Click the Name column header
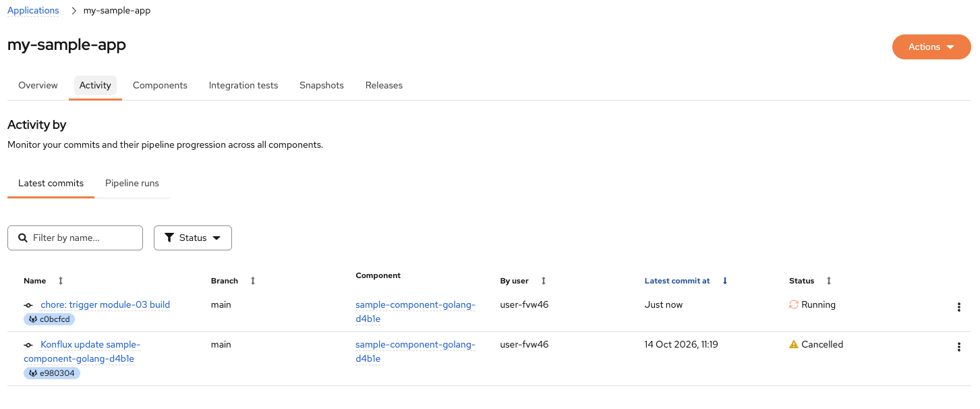The height and width of the screenshot is (409, 980). [35, 281]
